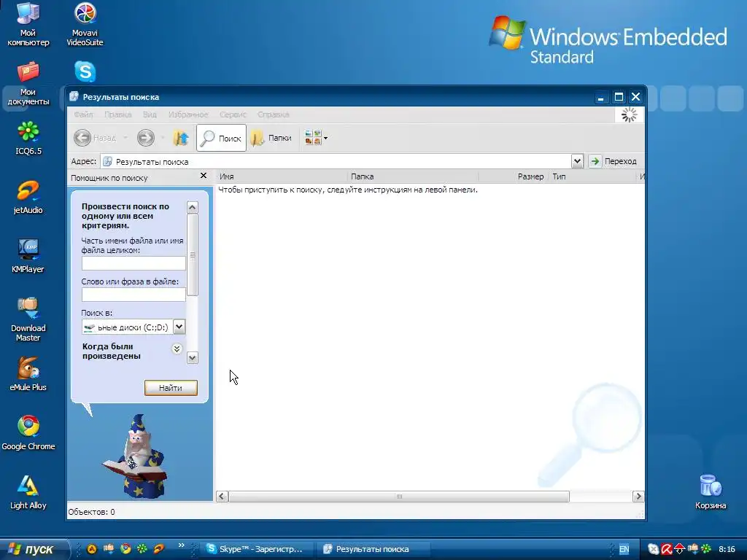
Task: Expand the address bar dropdown
Action: [577, 161]
